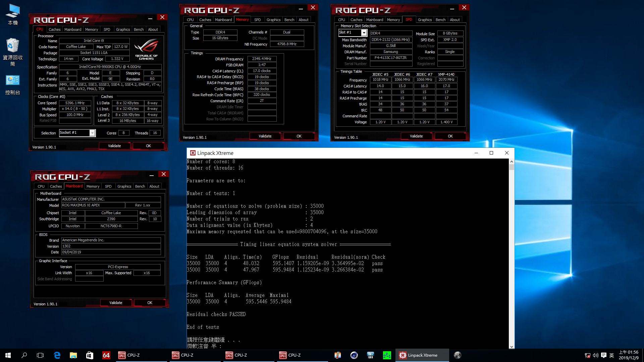The image size is (644, 362).
Task: Click part number F4-4133C17-8GTZR field
Action: coord(391,58)
